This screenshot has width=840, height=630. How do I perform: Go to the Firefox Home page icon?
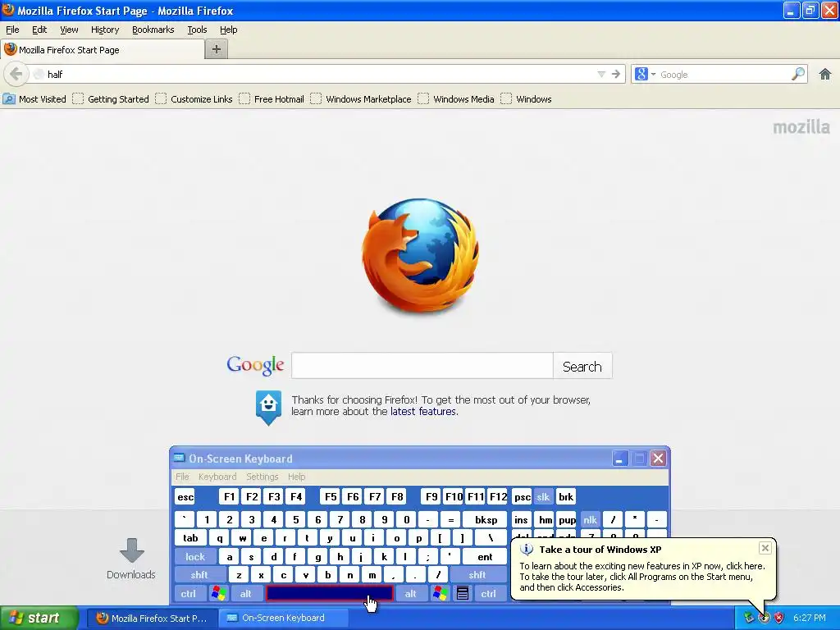coord(825,74)
